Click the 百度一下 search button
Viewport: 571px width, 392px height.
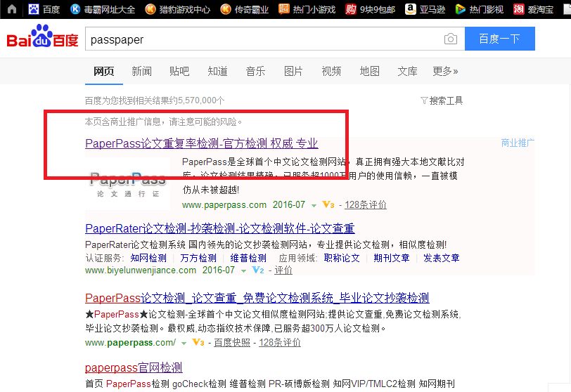pyautogui.click(x=499, y=39)
